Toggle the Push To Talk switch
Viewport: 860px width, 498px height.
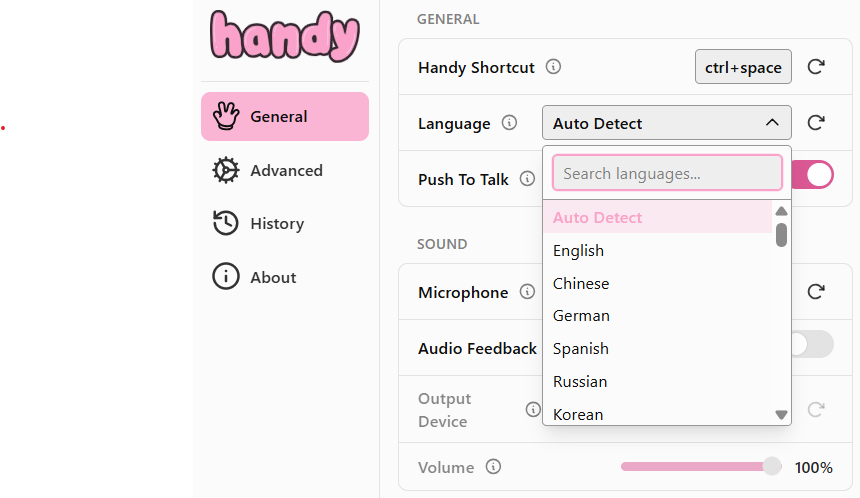pos(812,175)
